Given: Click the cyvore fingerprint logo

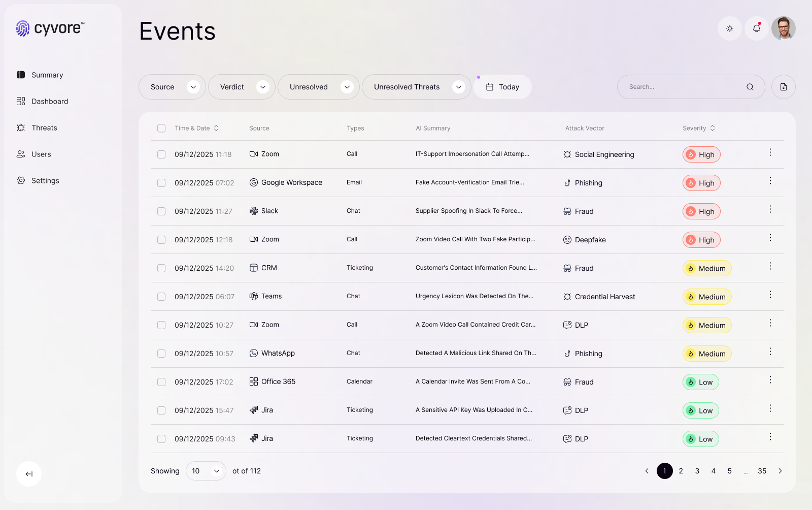Looking at the screenshot, I should point(23,28).
